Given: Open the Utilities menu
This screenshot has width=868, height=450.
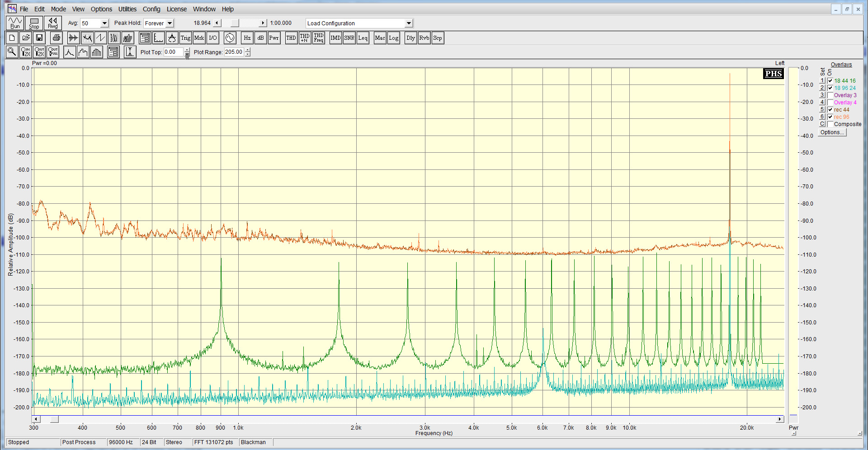Looking at the screenshot, I should [127, 9].
